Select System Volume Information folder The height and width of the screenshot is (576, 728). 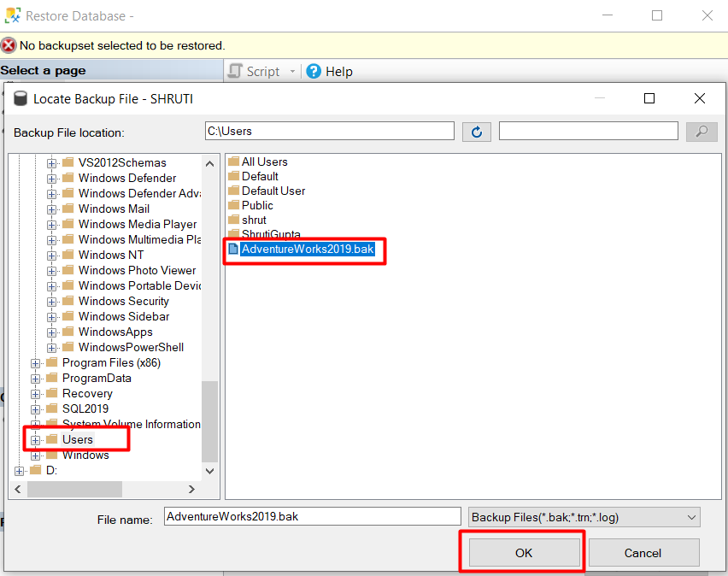pos(131,424)
